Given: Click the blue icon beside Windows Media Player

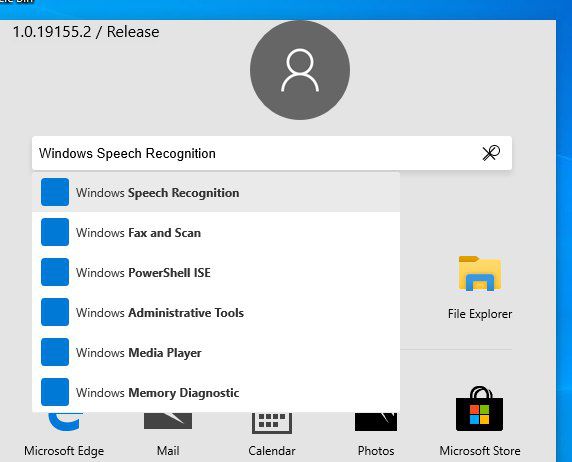Looking at the screenshot, I should point(55,352).
